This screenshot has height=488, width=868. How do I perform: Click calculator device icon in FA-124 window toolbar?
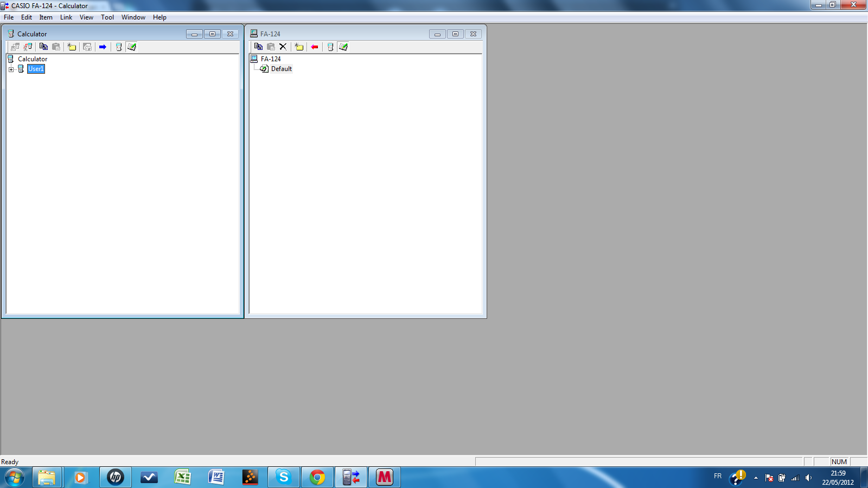(x=330, y=47)
